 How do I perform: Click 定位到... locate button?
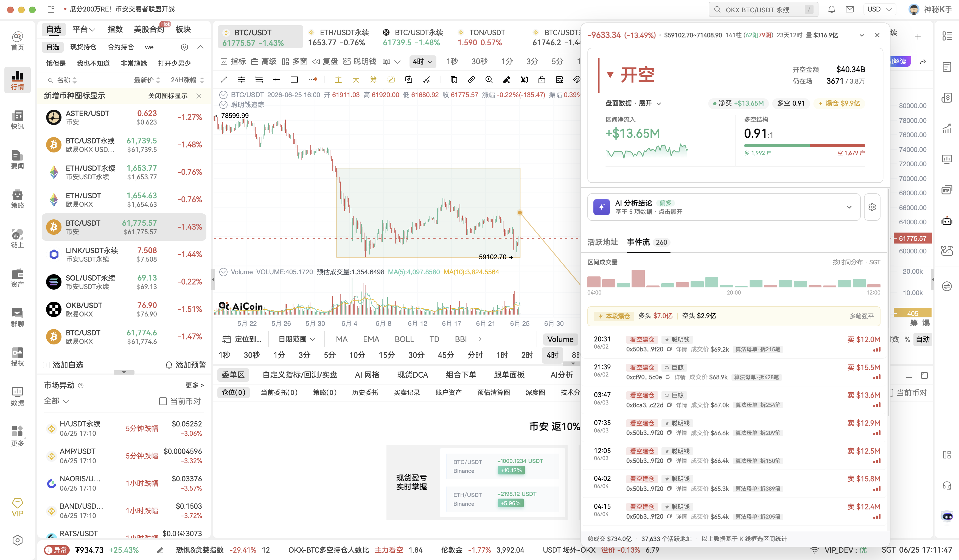coord(242,339)
